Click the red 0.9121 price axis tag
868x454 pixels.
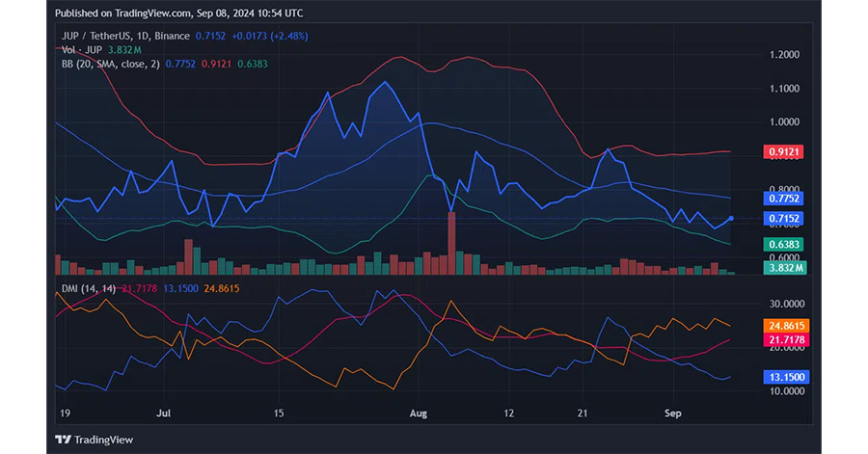click(x=783, y=152)
